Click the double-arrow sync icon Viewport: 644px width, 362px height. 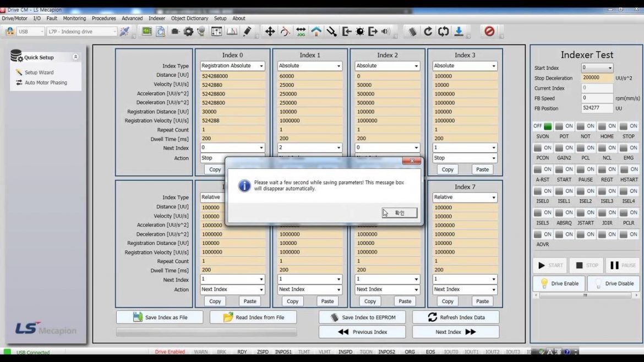point(443,31)
